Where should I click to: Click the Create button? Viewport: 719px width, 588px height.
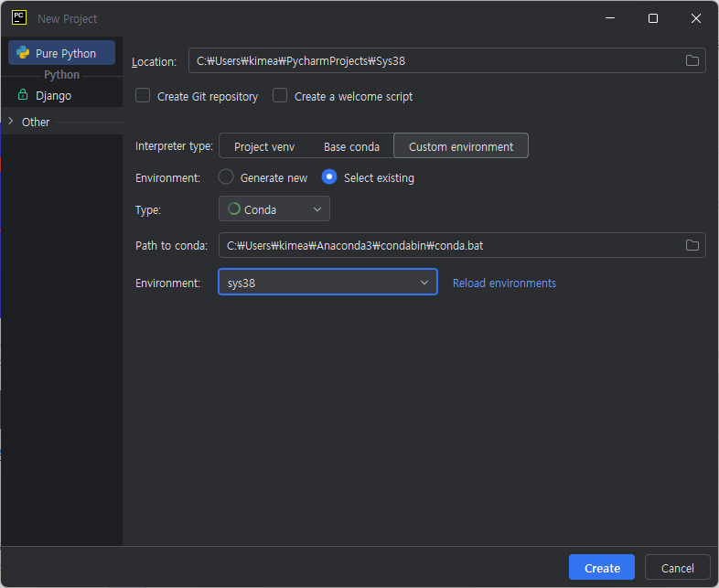click(x=602, y=567)
